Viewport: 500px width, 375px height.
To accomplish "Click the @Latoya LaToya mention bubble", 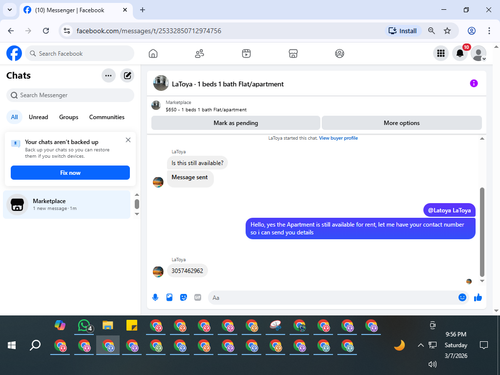I will [449, 210].
